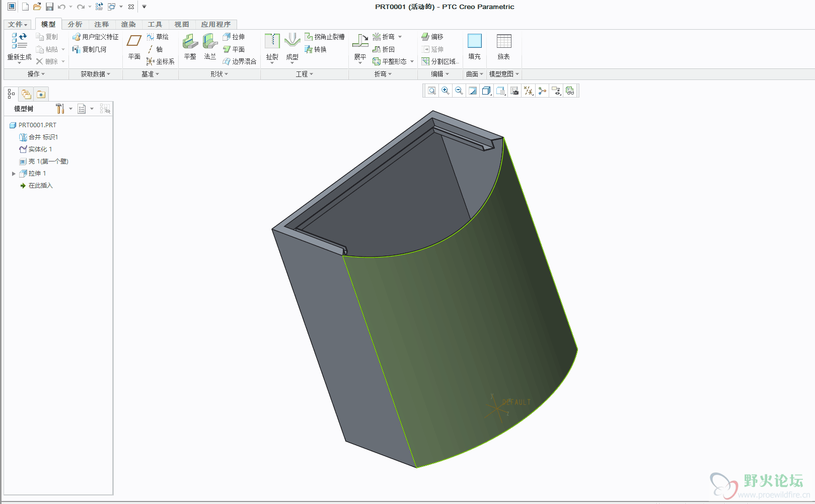Open the 文件 file menu

(x=18, y=24)
